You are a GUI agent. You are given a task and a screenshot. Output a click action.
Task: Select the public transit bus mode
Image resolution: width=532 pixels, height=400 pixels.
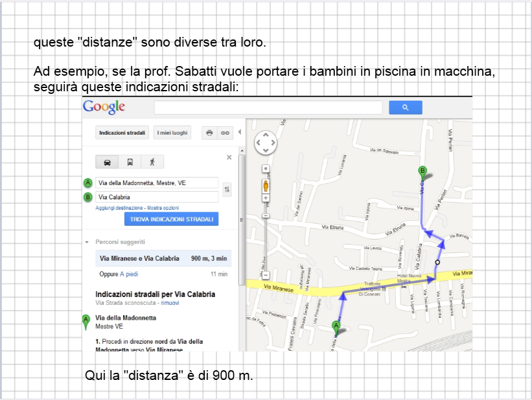(x=130, y=162)
